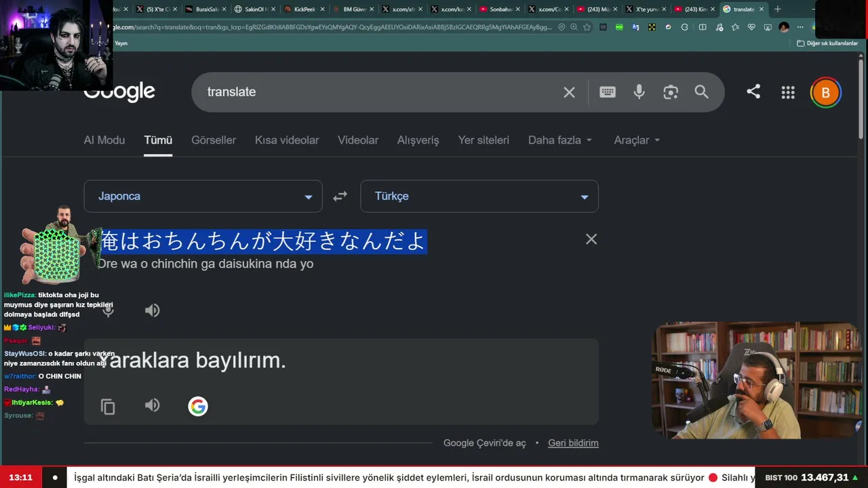The image size is (868, 488).
Task: Switch to the Sonbahar YouTube tab
Action: 499,9
